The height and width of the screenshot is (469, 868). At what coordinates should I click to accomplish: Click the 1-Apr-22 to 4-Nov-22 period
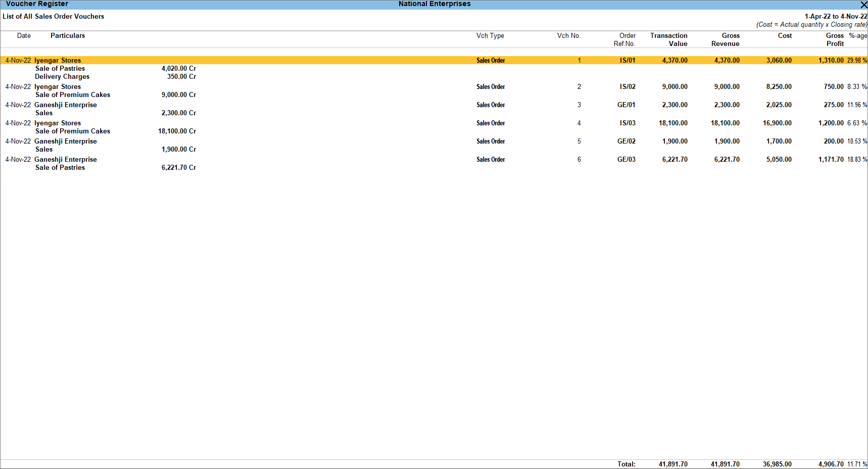click(836, 17)
